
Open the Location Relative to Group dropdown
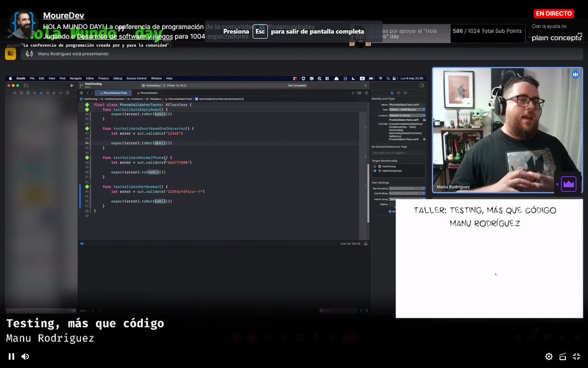coord(407,115)
